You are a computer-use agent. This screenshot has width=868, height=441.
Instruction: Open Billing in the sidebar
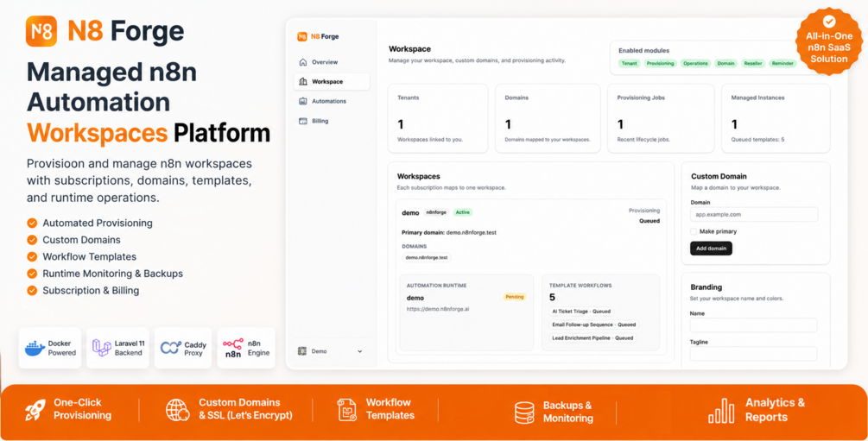[332, 121]
